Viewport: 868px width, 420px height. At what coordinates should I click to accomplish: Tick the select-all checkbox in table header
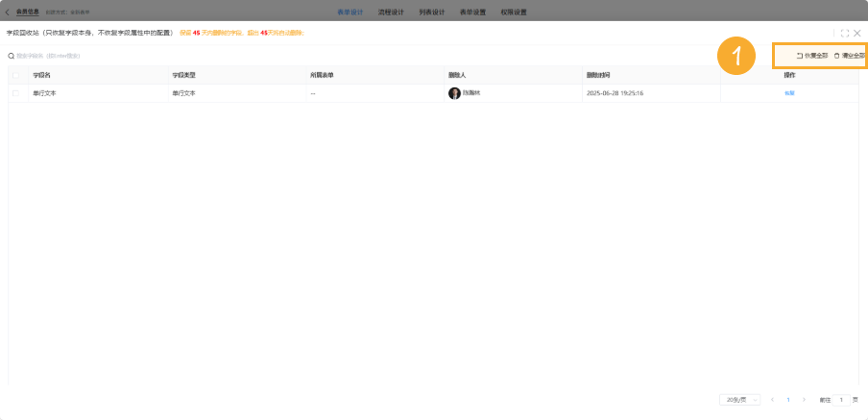coord(15,75)
